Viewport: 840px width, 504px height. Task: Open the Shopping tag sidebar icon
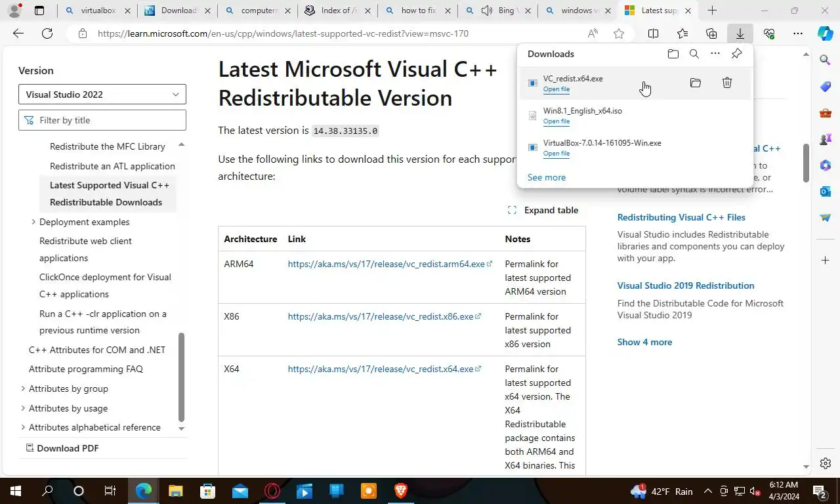click(x=826, y=87)
